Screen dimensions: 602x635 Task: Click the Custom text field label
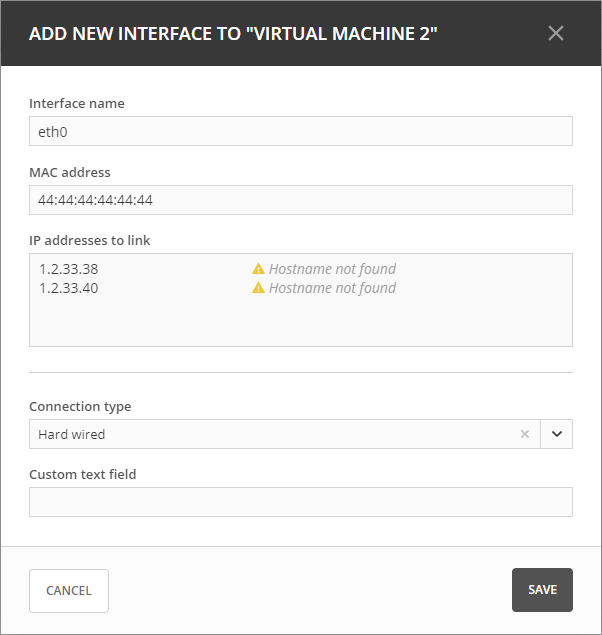(x=83, y=474)
